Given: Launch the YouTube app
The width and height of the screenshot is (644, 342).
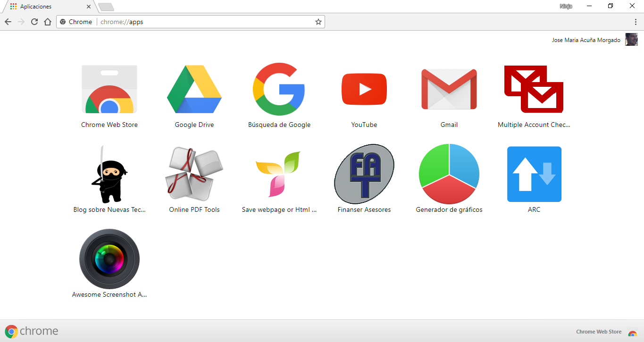Looking at the screenshot, I should point(364,89).
